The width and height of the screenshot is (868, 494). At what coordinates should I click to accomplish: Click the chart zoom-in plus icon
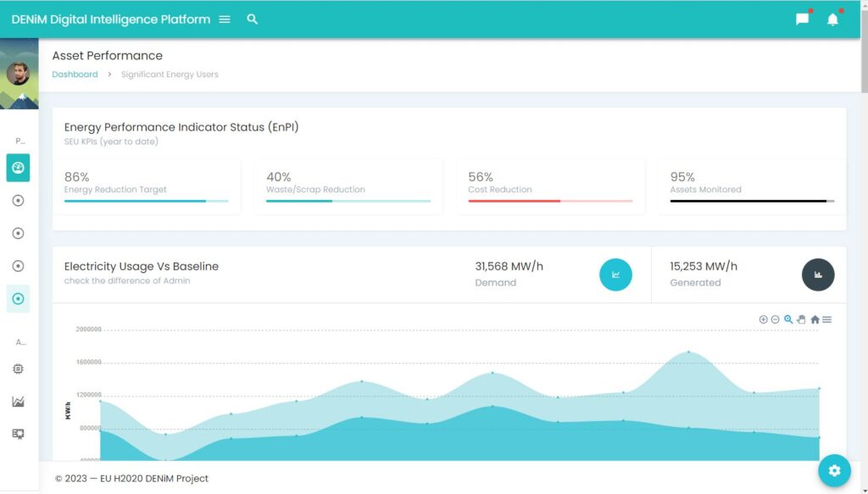pos(763,319)
